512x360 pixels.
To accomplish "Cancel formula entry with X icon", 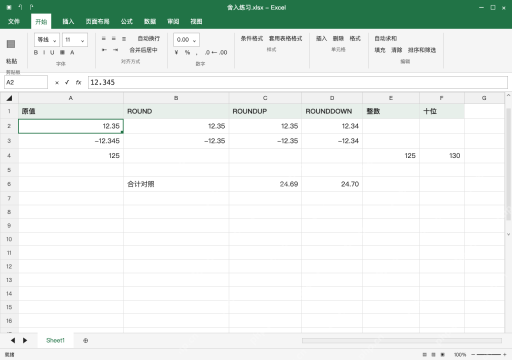I will 57,82.
